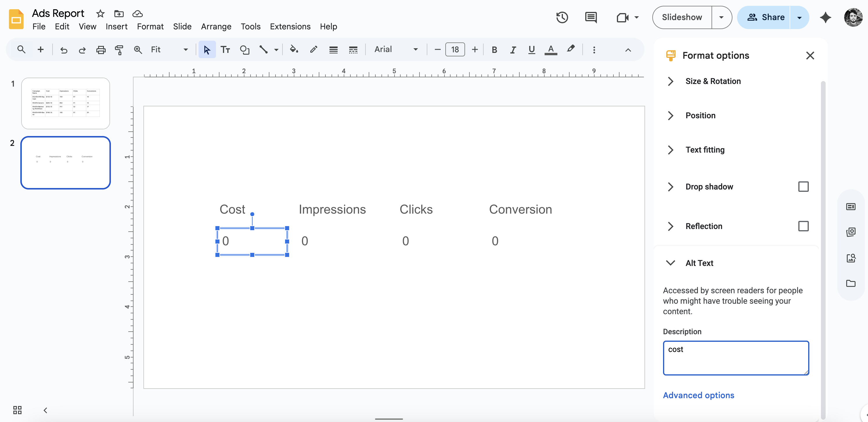Enable the Drop shadow checkbox
868x422 pixels.
pos(803,187)
